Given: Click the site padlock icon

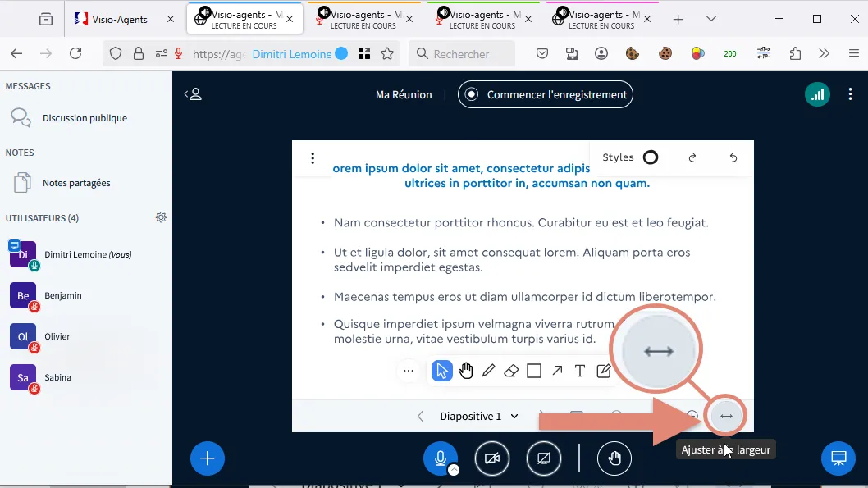Looking at the screenshot, I should (x=139, y=53).
